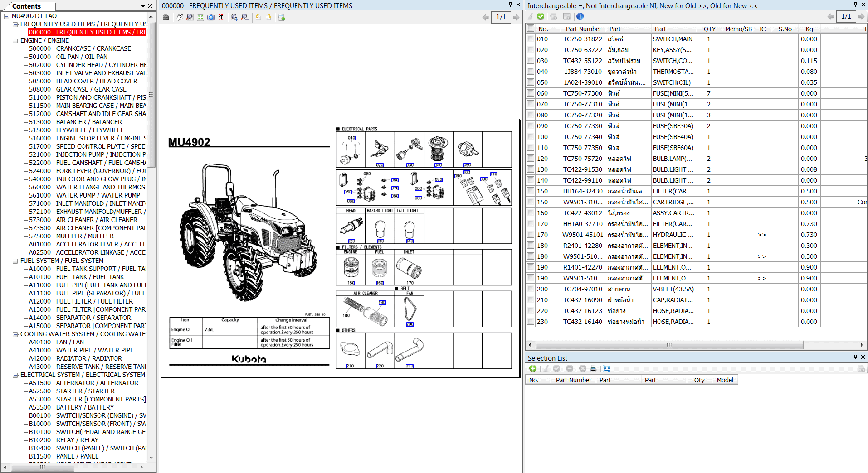Click the green checkmark confirm icon

541,17
